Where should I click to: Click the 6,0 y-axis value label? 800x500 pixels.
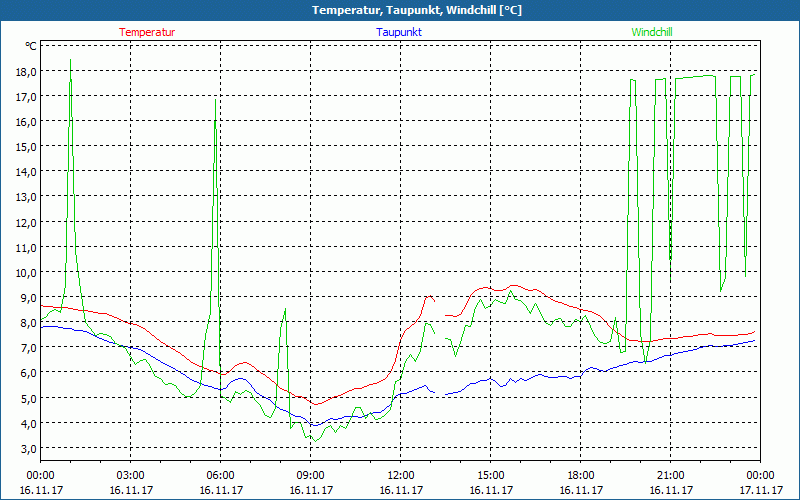28,373
